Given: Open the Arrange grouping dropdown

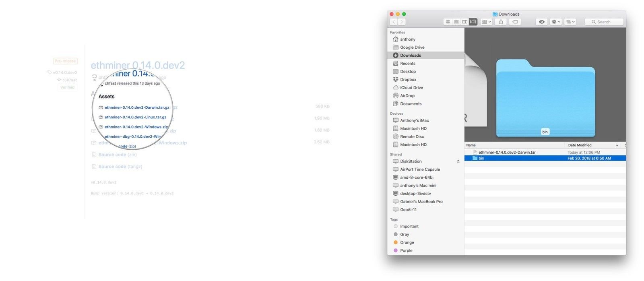Looking at the screenshot, I should (486, 22).
